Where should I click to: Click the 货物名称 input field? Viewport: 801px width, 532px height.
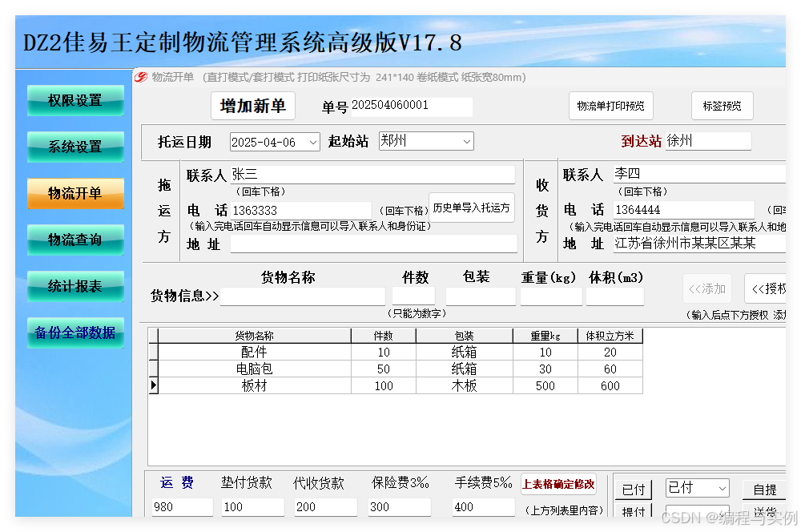pyautogui.click(x=303, y=296)
